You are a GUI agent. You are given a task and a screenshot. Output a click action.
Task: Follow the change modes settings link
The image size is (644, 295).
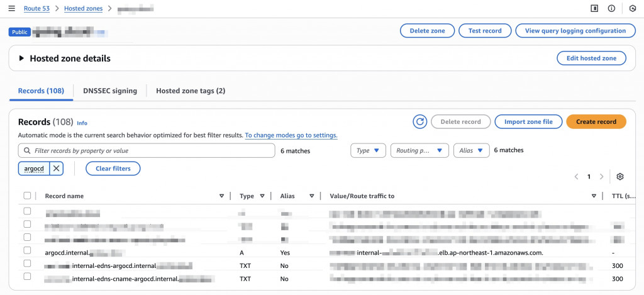(x=291, y=135)
